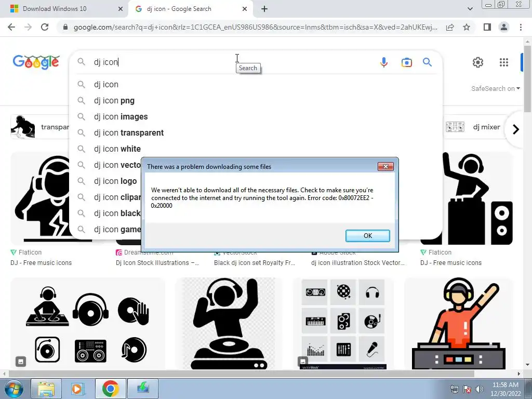This screenshot has width=532, height=399.
Task: Click inside the Google search box
Action: coord(234,62)
